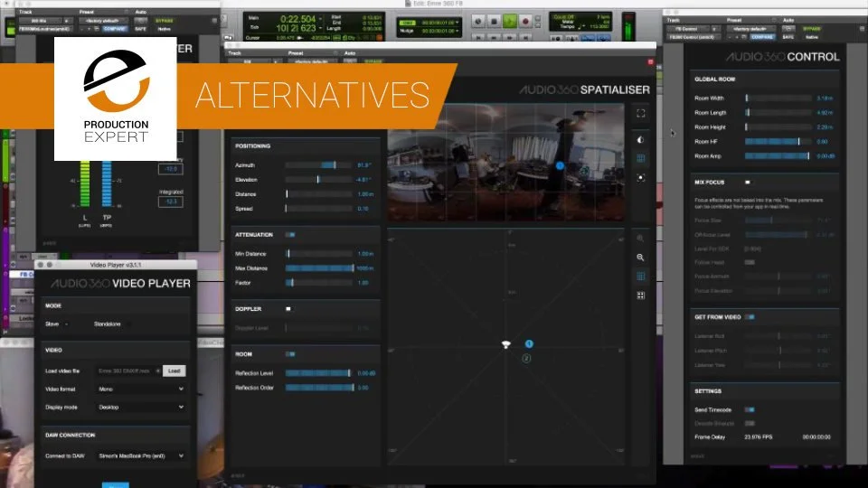Click the Online button left of Stop
This screenshot has width=868, height=488.
point(477,22)
